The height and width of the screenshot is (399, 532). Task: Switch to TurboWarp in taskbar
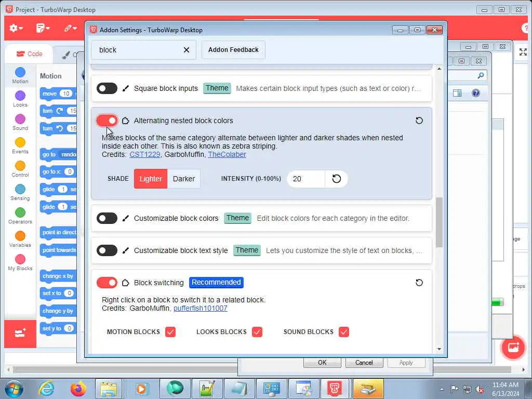[x=334, y=389]
